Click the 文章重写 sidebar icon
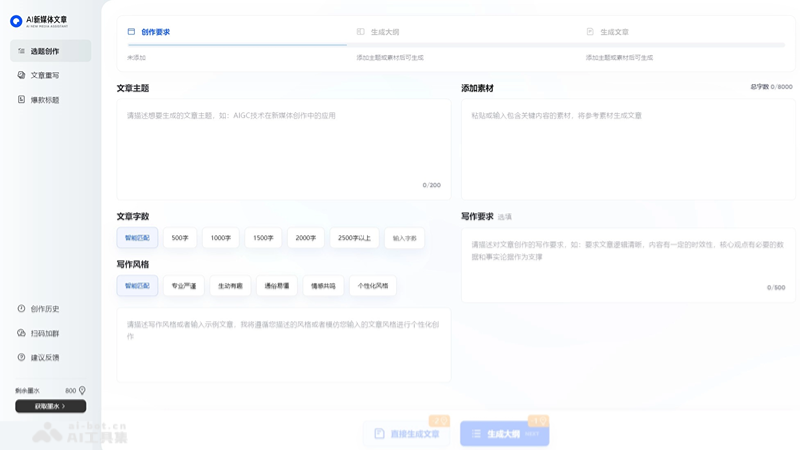This screenshot has width=800, height=450. 22,75
